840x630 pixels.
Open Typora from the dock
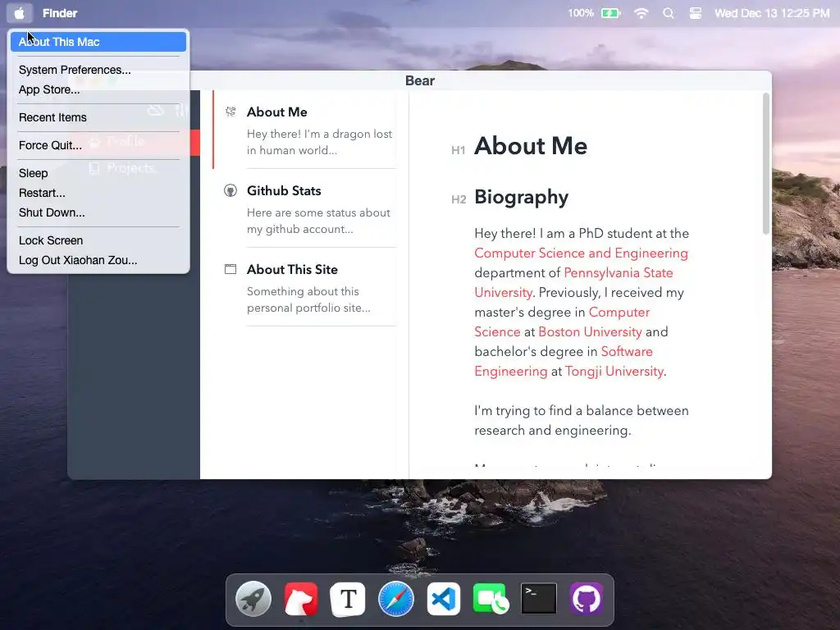coord(348,598)
